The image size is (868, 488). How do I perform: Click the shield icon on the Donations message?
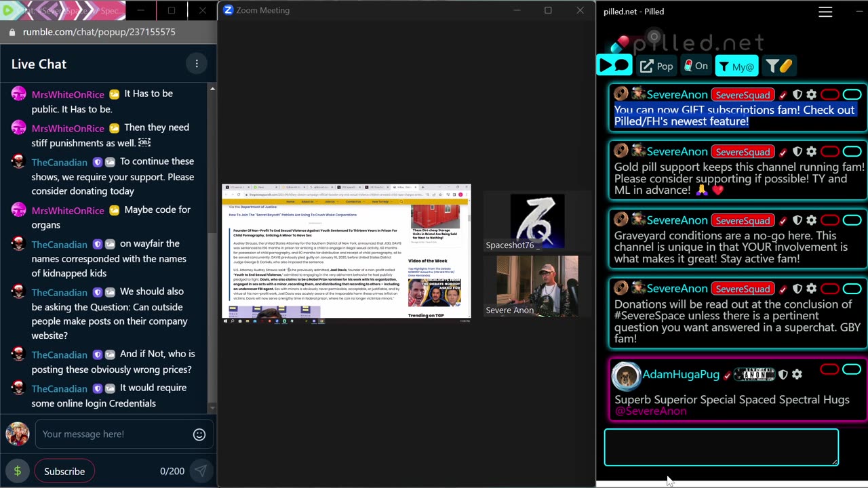pyautogui.click(x=797, y=289)
